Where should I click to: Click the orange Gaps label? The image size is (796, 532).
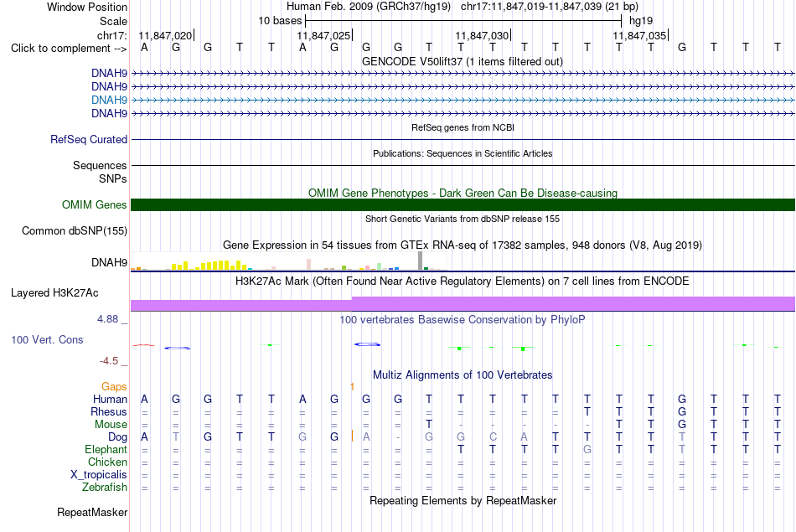point(114,387)
